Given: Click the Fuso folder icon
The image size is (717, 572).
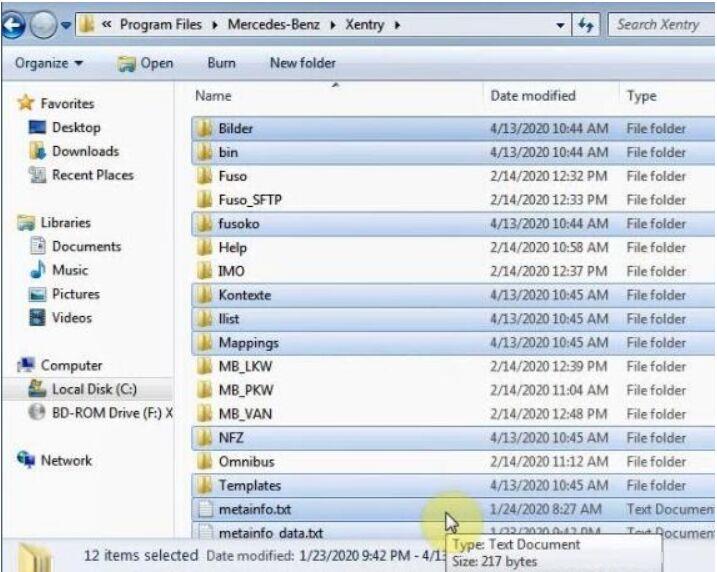Looking at the screenshot, I should (x=204, y=176).
